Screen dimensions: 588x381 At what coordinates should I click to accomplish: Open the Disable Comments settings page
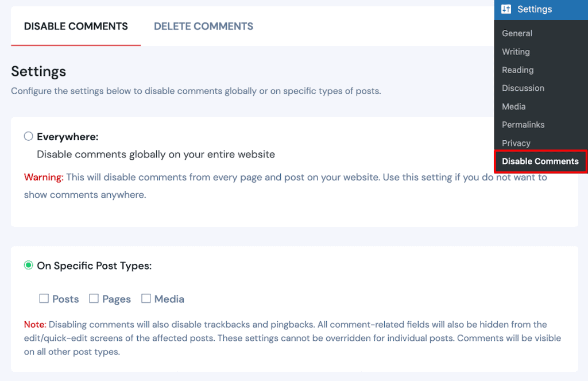(x=539, y=161)
